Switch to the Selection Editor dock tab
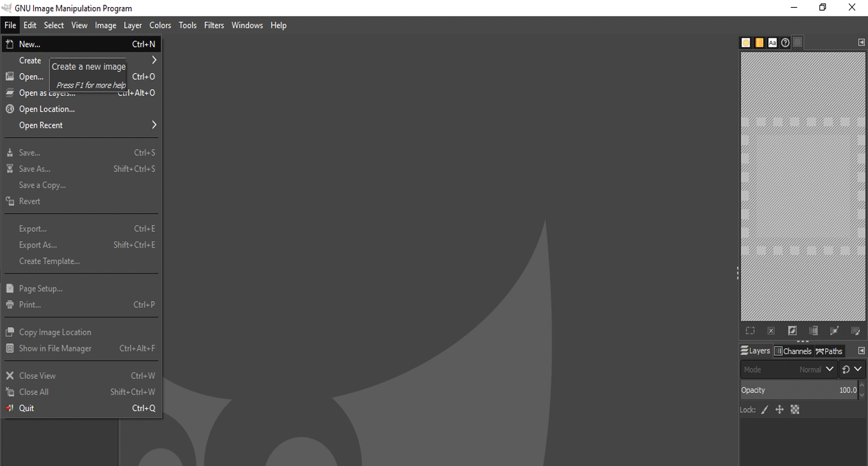 [x=798, y=43]
